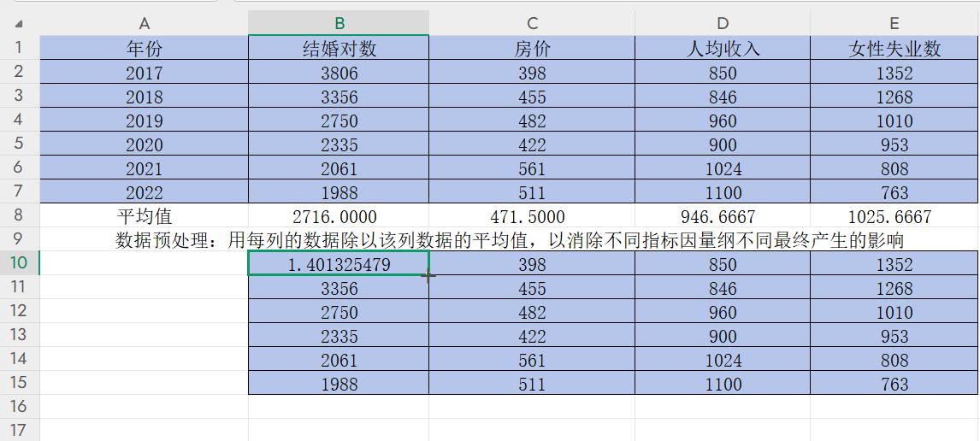The width and height of the screenshot is (980, 441).
Task: Click the 房价 header cell
Action: click(532, 48)
